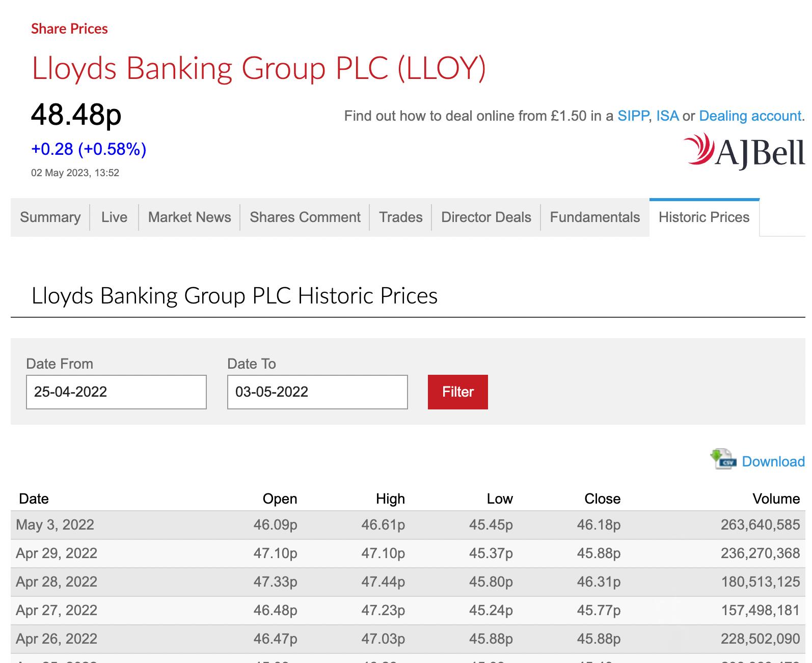Go to the Market News tab
Image resolution: width=812 pixels, height=663 pixels.
coord(190,217)
